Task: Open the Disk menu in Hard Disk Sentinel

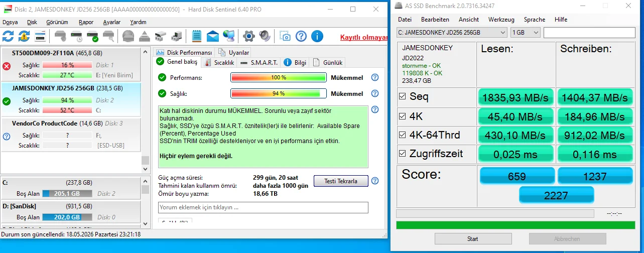Action: click(x=32, y=22)
